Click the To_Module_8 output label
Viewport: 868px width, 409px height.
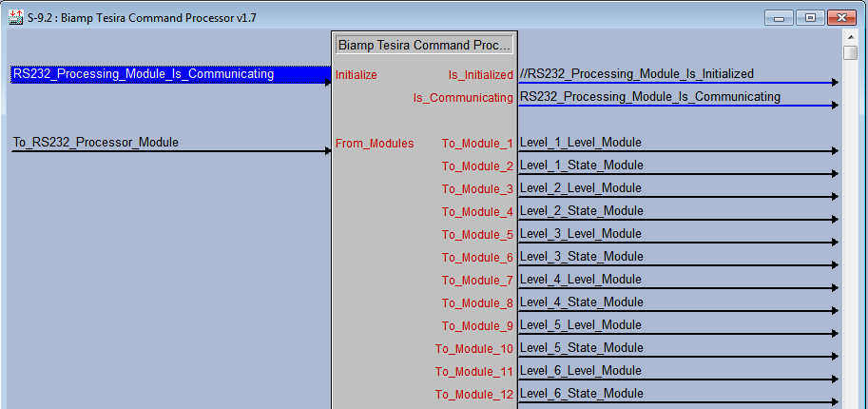point(477,303)
